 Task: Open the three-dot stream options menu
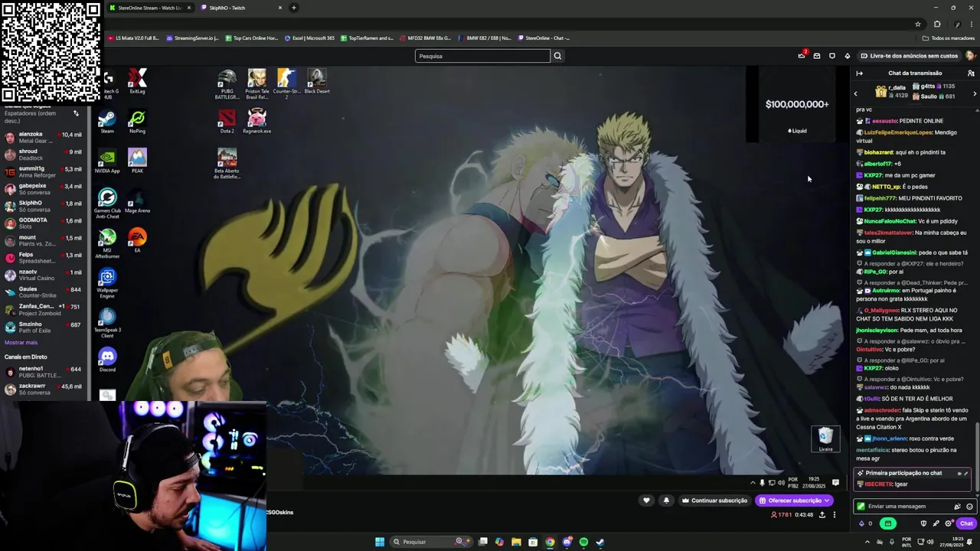(835, 515)
